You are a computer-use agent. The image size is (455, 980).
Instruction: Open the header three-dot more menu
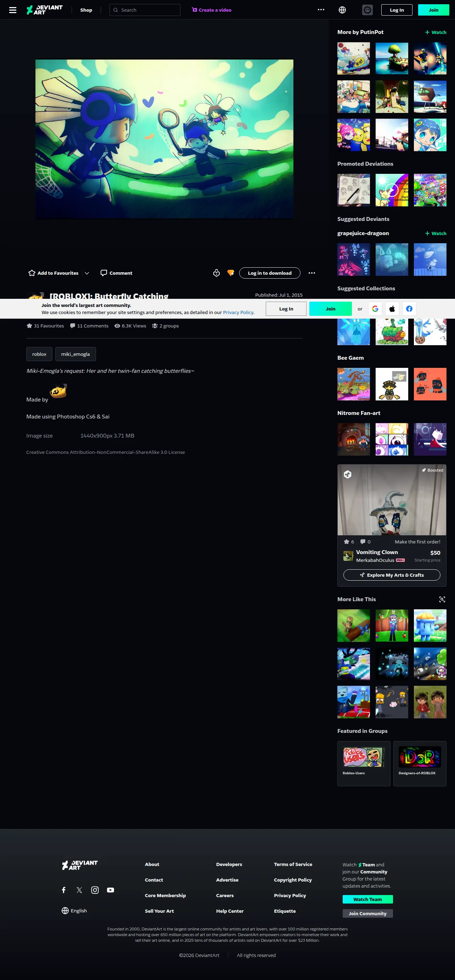321,10
